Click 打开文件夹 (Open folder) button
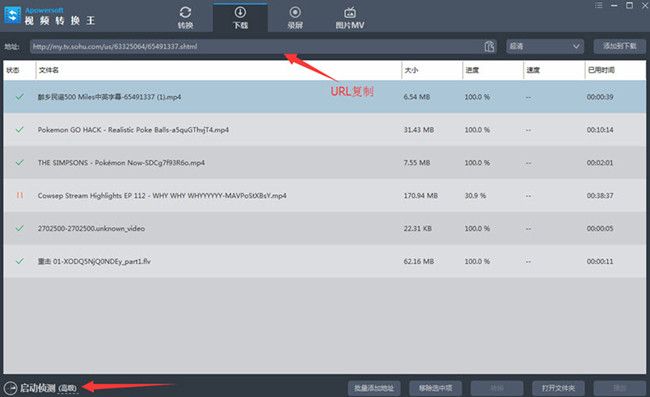This screenshot has height=397, width=650. click(558, 388)
